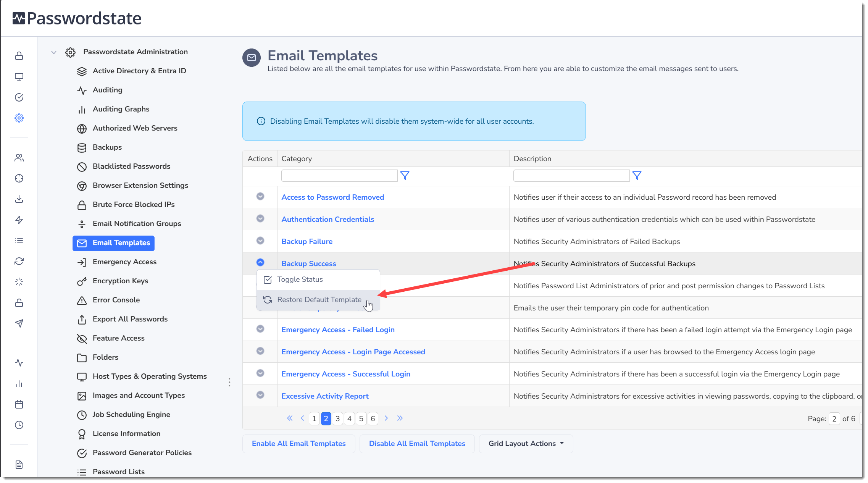Viewport: 868px width, 483px height.
Task: Open actions dropdown for Access to Password Removed
Action: click(x=260, y=196)
